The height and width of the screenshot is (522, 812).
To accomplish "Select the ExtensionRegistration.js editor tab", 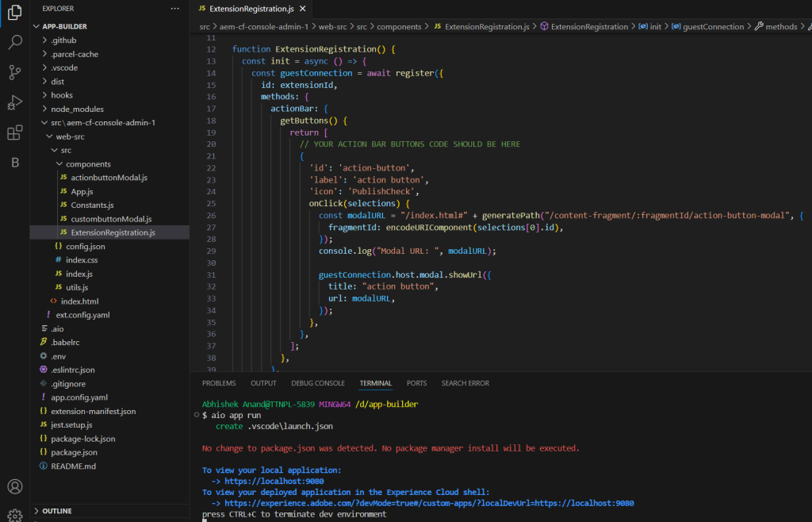I will pos(251,9).
